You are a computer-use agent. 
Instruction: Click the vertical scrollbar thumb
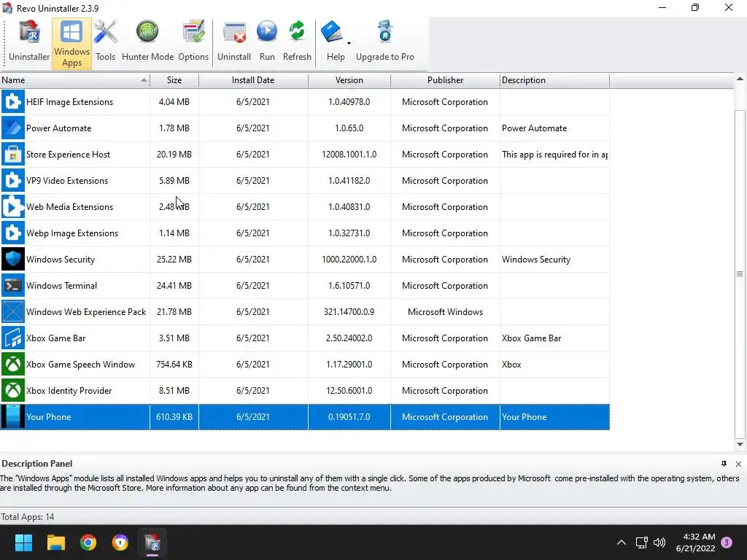pos(740,274)
